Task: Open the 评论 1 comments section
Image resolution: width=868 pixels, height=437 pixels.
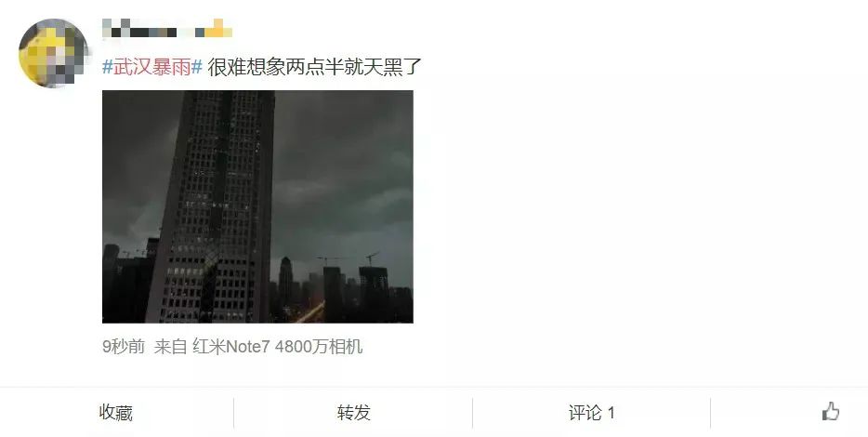Action: (591, 413)
